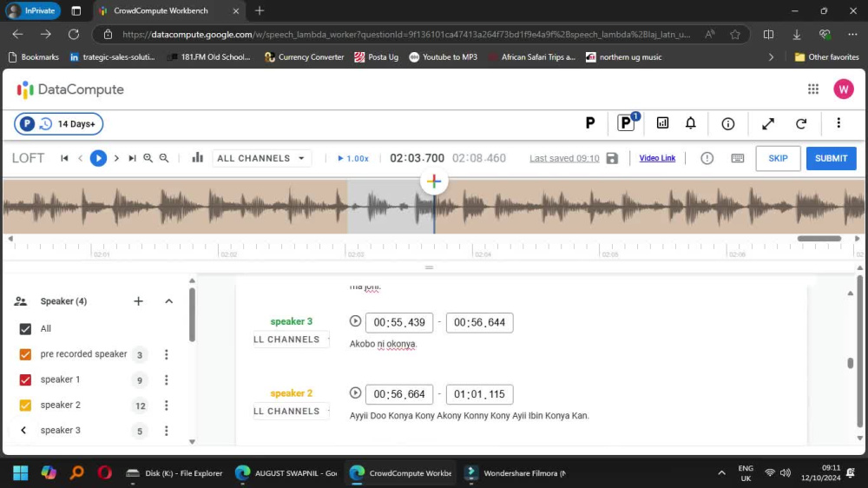This screenshot has height=488, width=868.
Task: Click the refresh task icon
Action: 801,123
